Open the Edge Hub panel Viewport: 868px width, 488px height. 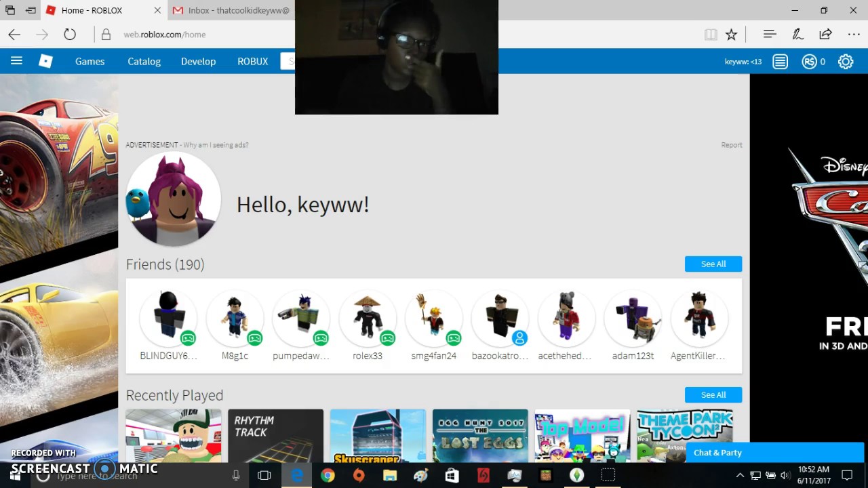pos(770,35)
